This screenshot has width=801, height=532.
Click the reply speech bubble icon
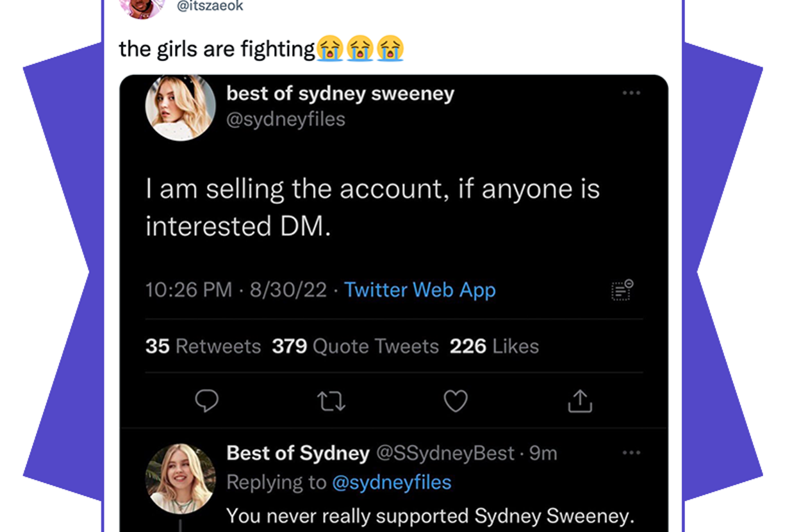[207, 401]
